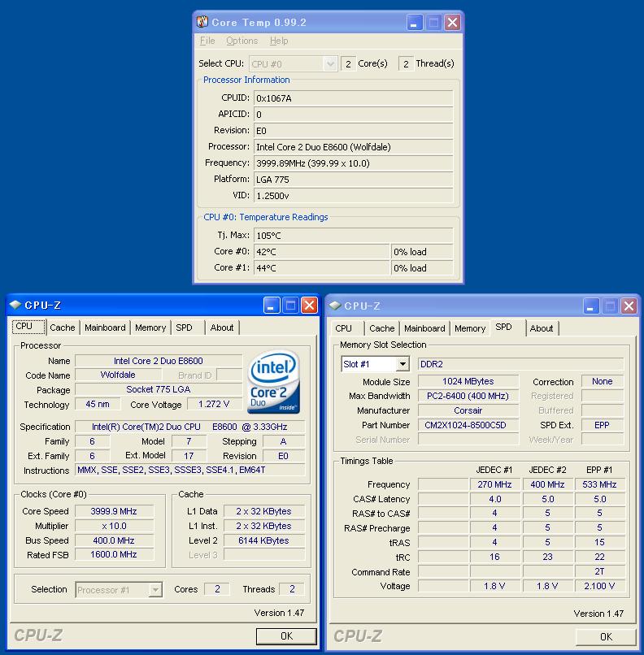Switch to Cache tab in left CPU-Z window
Image resolution: width=644 pixels, height=655 pixels.
click(x=63, y=327)
